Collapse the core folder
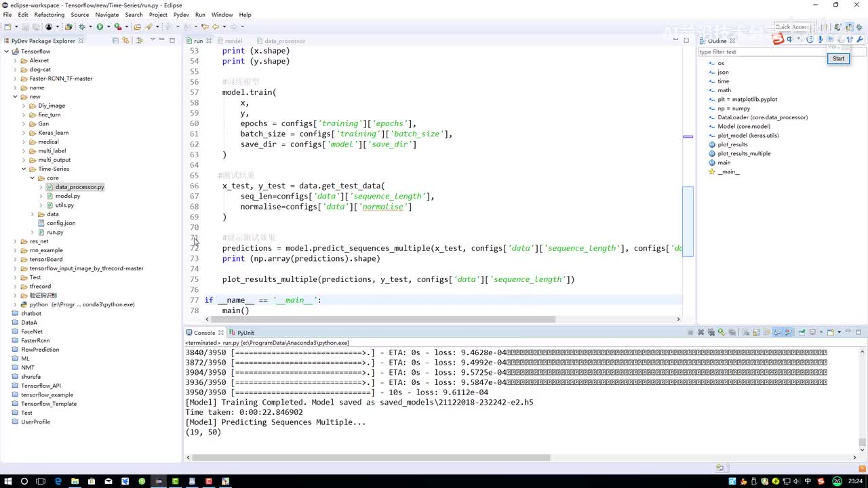This screenshot has width=868, height=488. tap(33, 178)
